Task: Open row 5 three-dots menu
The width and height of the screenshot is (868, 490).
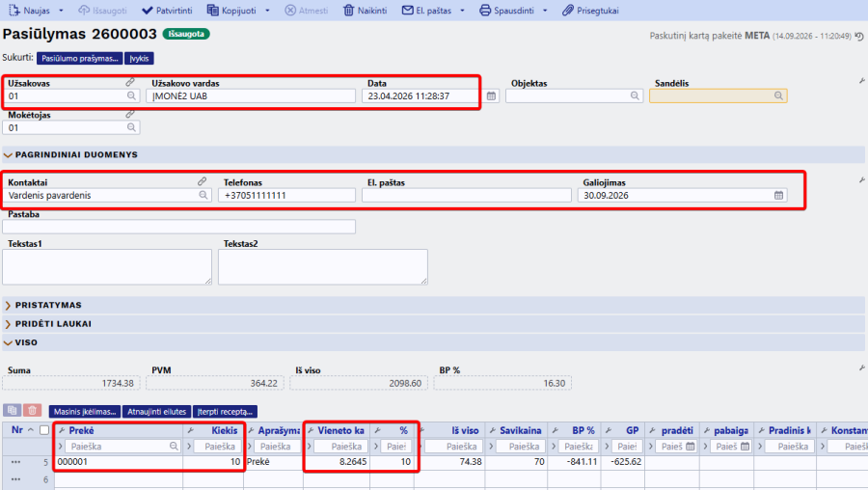Action: 15,462
